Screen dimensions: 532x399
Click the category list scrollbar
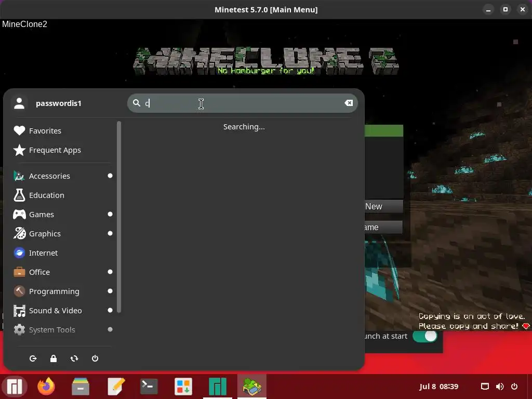(x=119, y=217)
